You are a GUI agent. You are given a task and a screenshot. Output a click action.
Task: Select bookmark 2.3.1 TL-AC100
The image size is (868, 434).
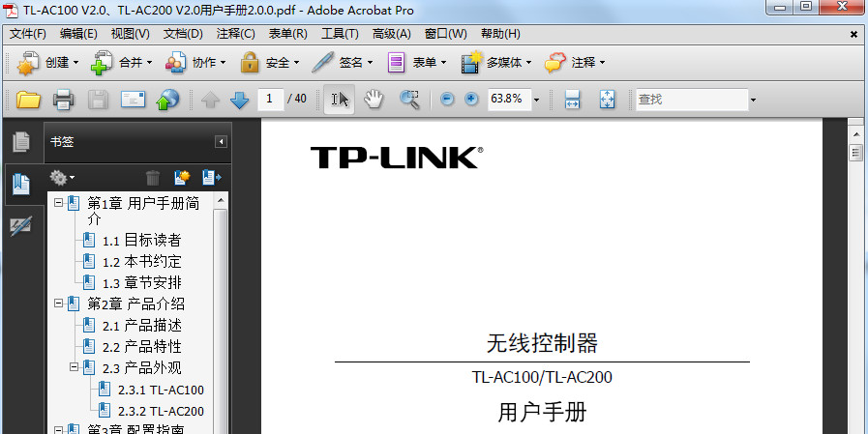click(x=161, y=390)
